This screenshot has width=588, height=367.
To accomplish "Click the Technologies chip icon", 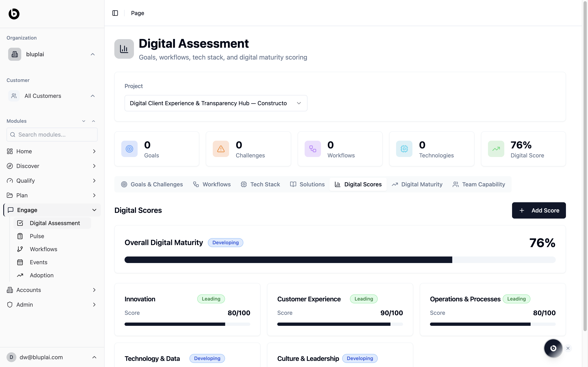I will click(x=404, y=149).
